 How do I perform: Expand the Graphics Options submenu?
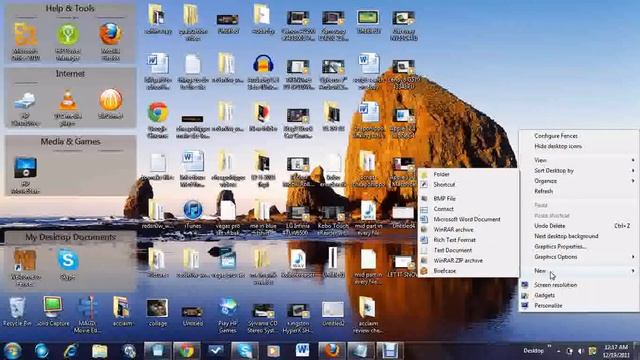[579, 257]
